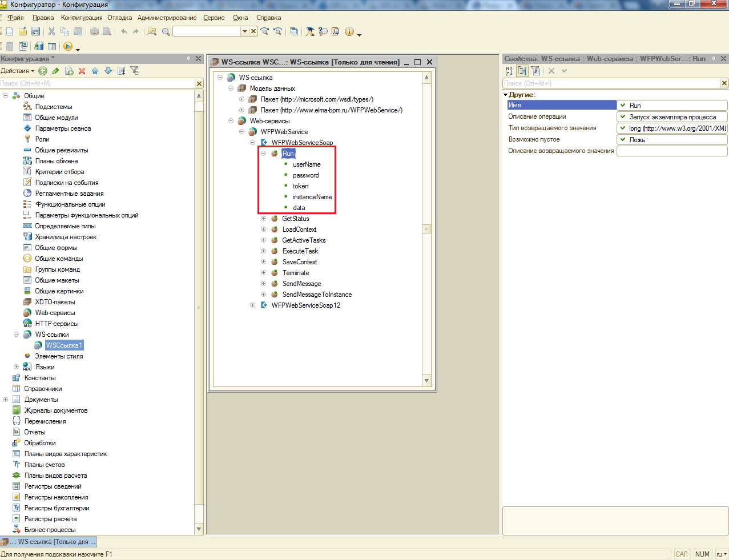
Task: Click the properties search field
Action: tap(611, 83)
